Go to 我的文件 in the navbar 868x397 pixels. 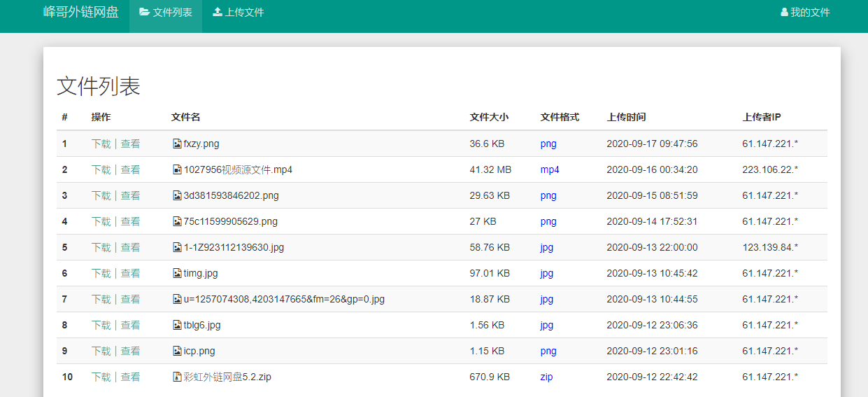pyautogui.click(x=805, y=12)
